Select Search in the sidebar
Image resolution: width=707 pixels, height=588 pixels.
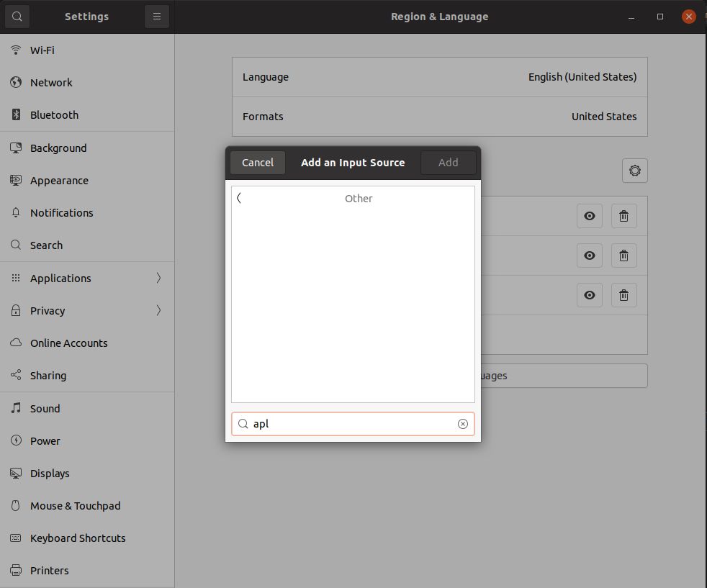tap(87, 245)
